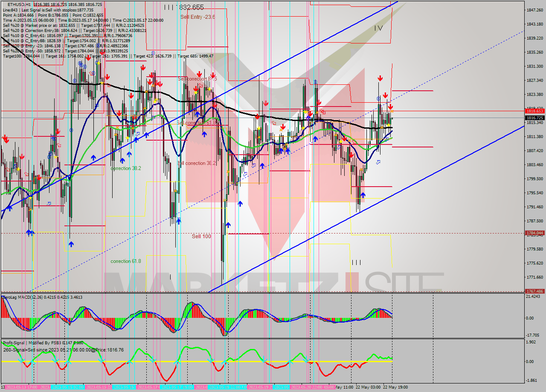Click the '22 May 03:00' time label

[368, 387]
